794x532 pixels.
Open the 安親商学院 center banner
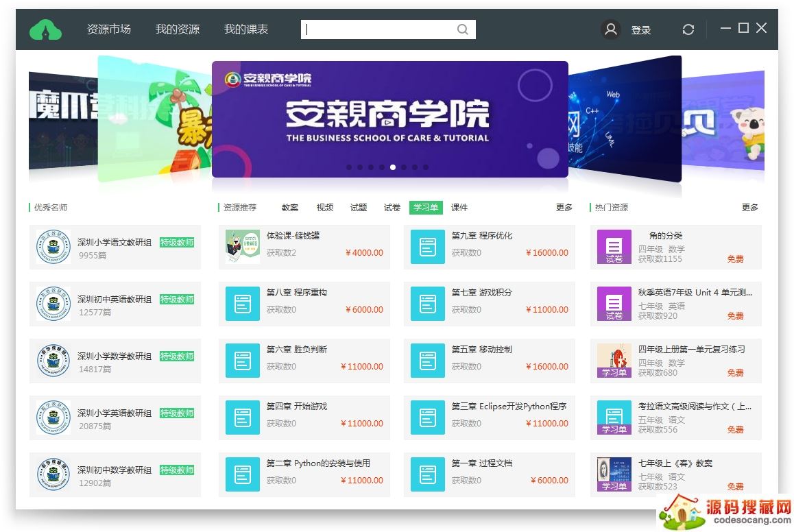tap(389, 117)
